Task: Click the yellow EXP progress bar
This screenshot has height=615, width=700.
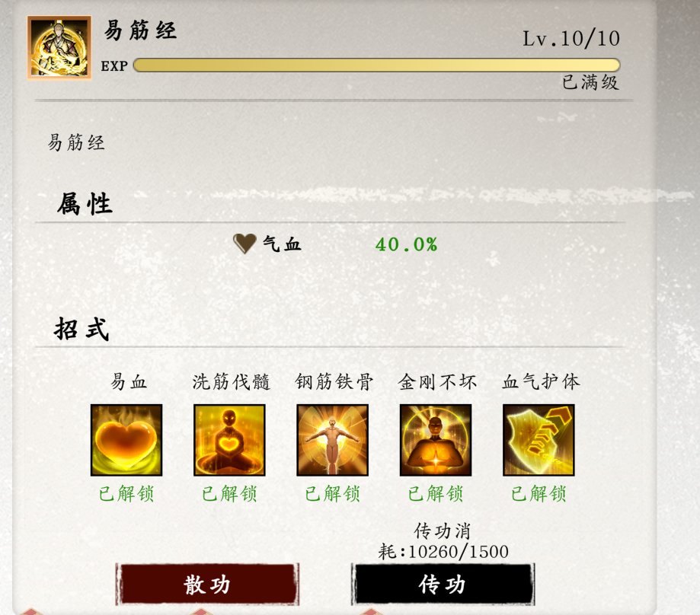Action: [x=377, y=65]
